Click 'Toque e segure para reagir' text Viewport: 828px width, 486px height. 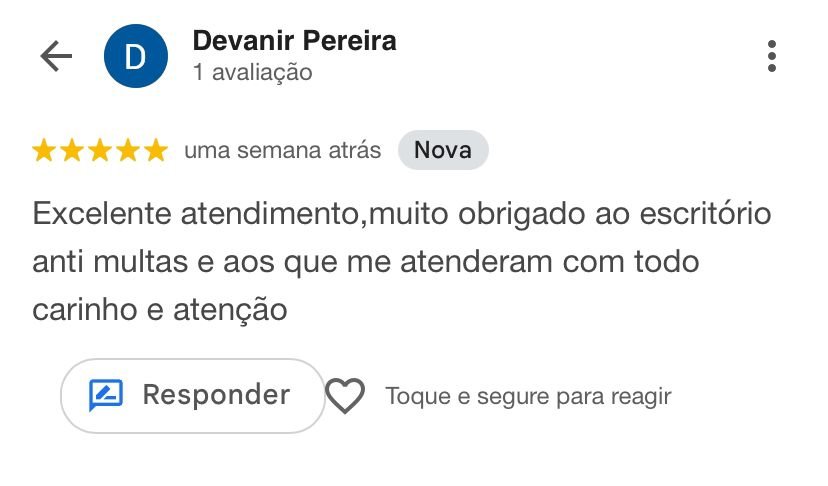pyautogui.click(x=528, y=397)
